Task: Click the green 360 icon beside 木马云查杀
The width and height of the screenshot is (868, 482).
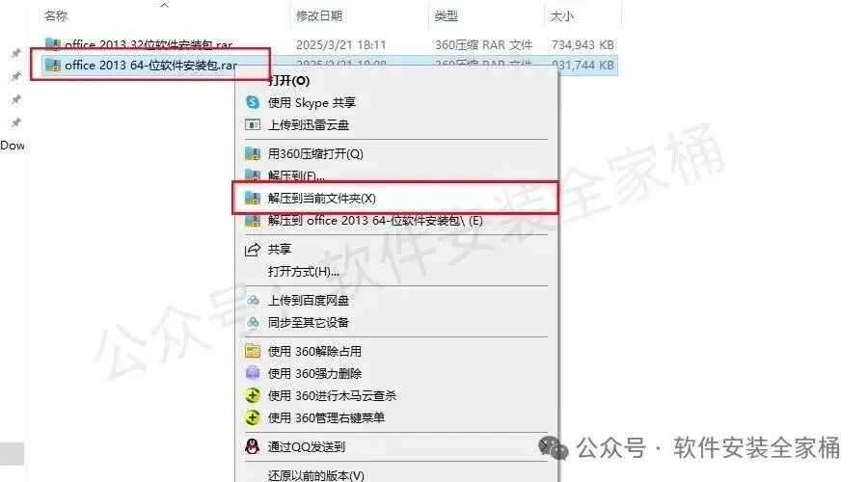Action: click(x=253, y=395)
